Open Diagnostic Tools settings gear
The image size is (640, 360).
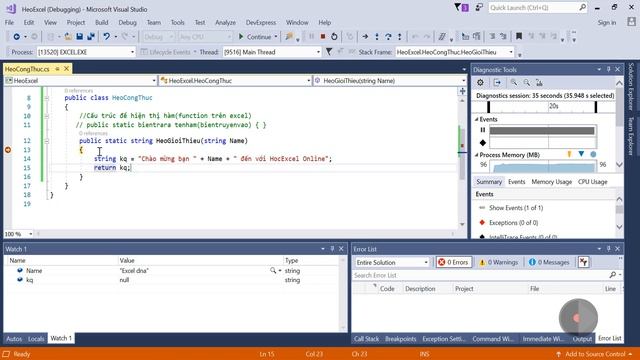(480, 83)
